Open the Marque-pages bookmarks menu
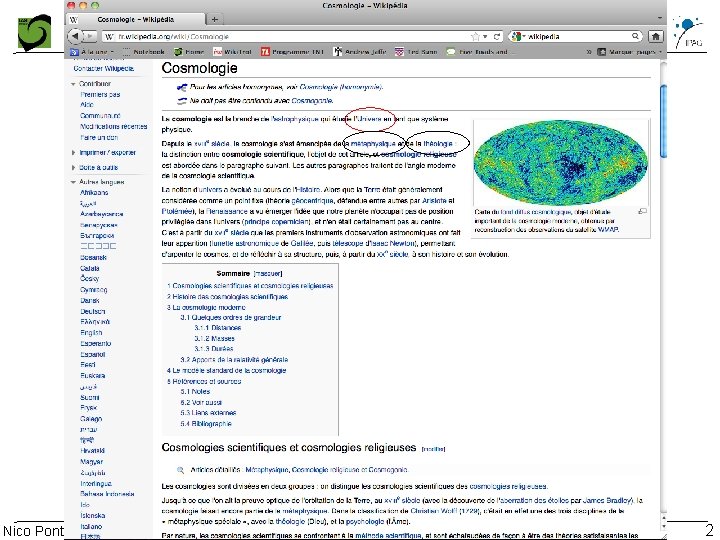This screenshot has height=540, width=720. (630, 52)
